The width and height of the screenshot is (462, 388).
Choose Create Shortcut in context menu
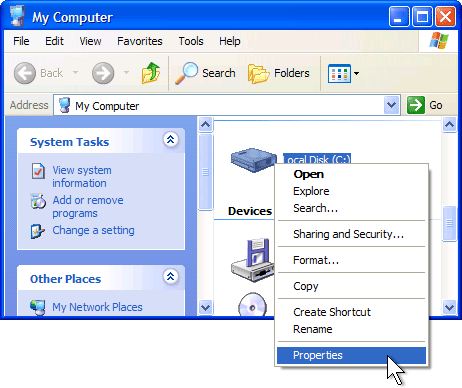pos(351,312)
